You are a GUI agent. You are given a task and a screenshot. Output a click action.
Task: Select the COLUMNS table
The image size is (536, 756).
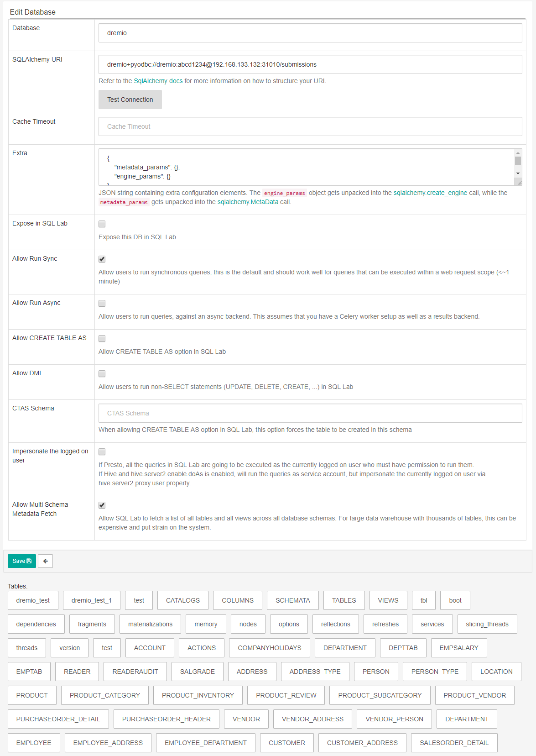(x=238, y=600)
